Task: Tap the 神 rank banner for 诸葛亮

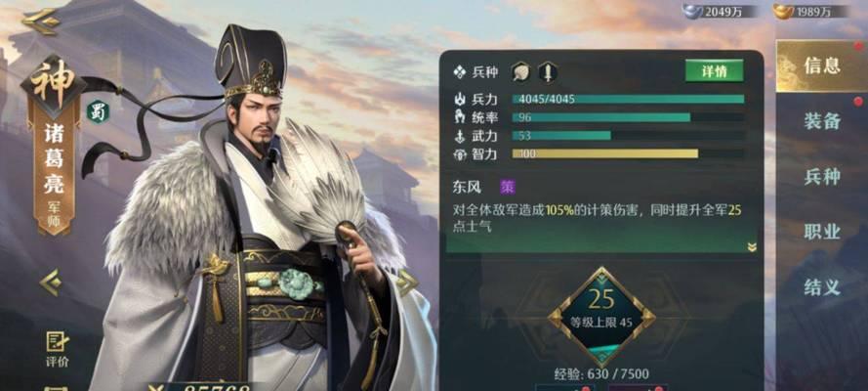Action: pyautogui.click(x=53, y=146)
